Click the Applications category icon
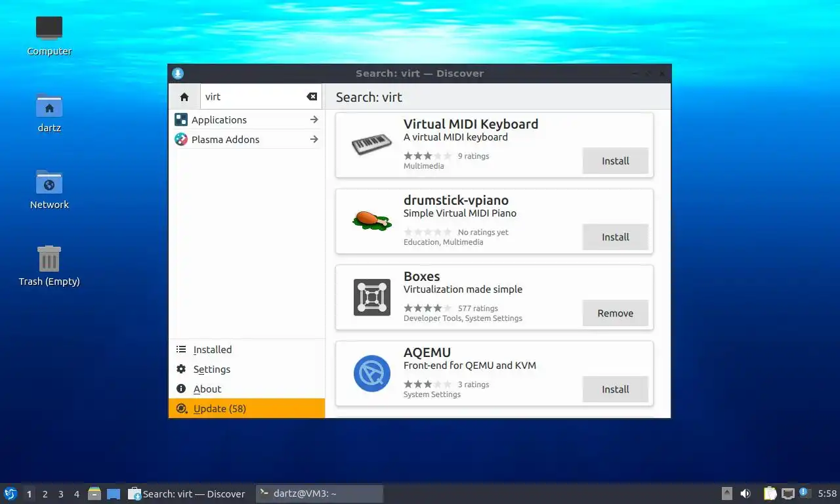The width and height of the screenshot is (840, 504). click(x=181, y=119)
